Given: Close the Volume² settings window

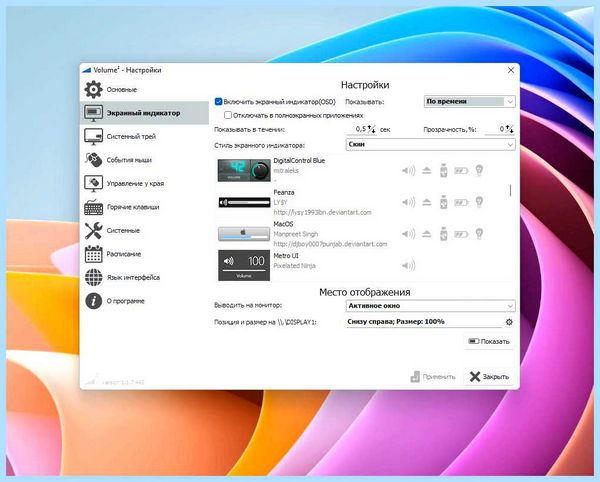Looking at the screenshot, I should pyautogui.click(x=511, y=70).
